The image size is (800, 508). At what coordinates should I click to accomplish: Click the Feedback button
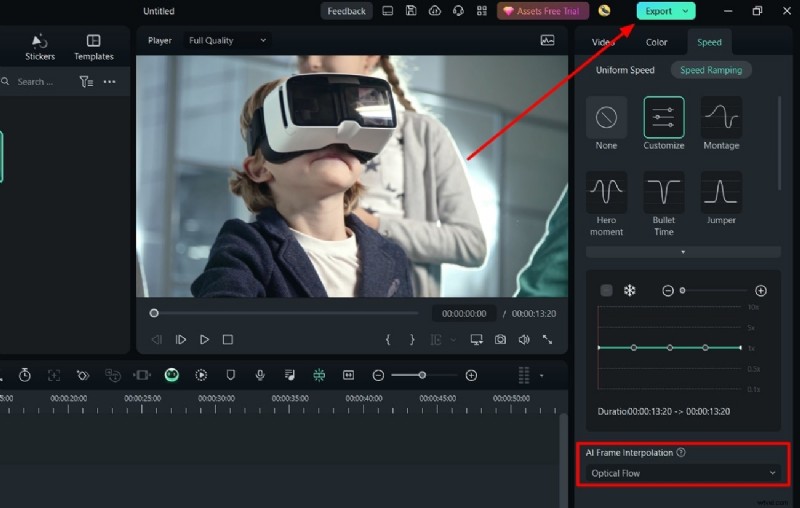(346, 11)
